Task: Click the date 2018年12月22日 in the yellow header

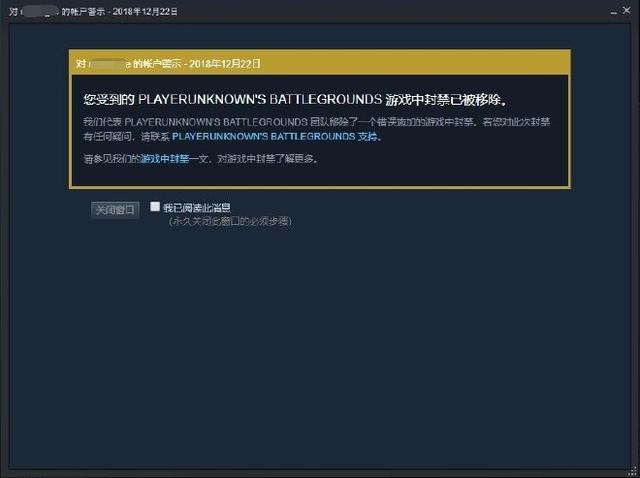Action: pos(225,64)
